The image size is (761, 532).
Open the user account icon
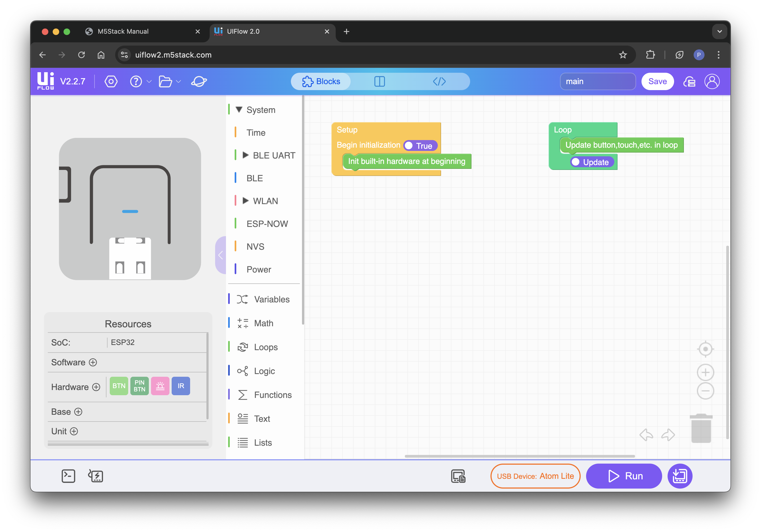coord(712,81)
